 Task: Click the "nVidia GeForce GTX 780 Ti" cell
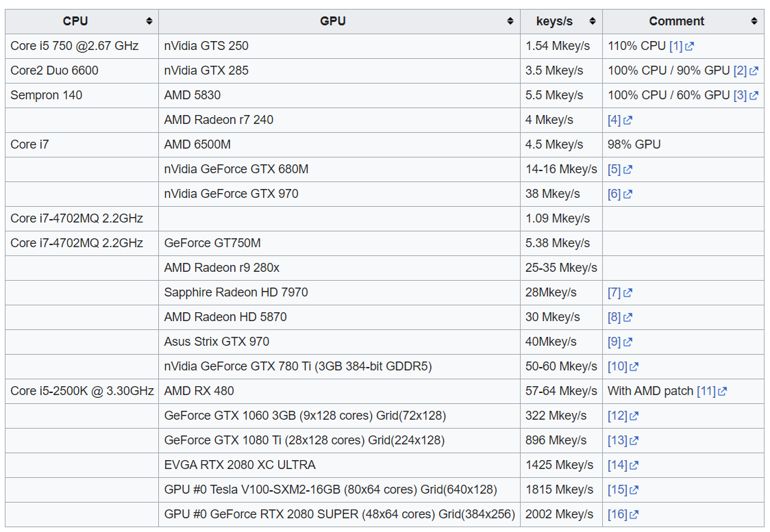(x=339, y=366)
